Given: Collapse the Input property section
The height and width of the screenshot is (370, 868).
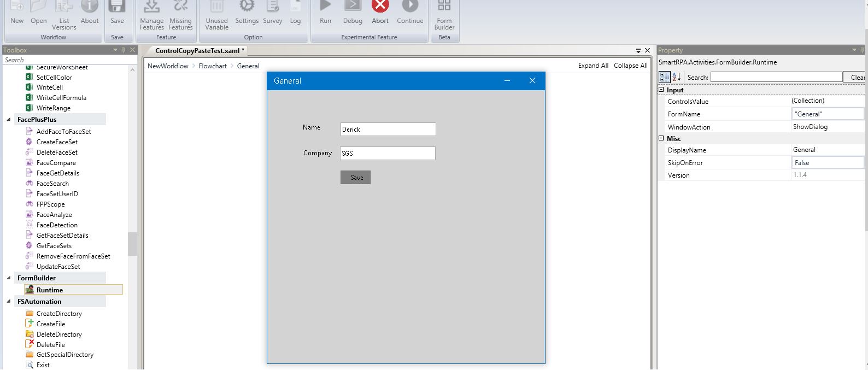Looking at the screenshot, I should pos(661,90).
